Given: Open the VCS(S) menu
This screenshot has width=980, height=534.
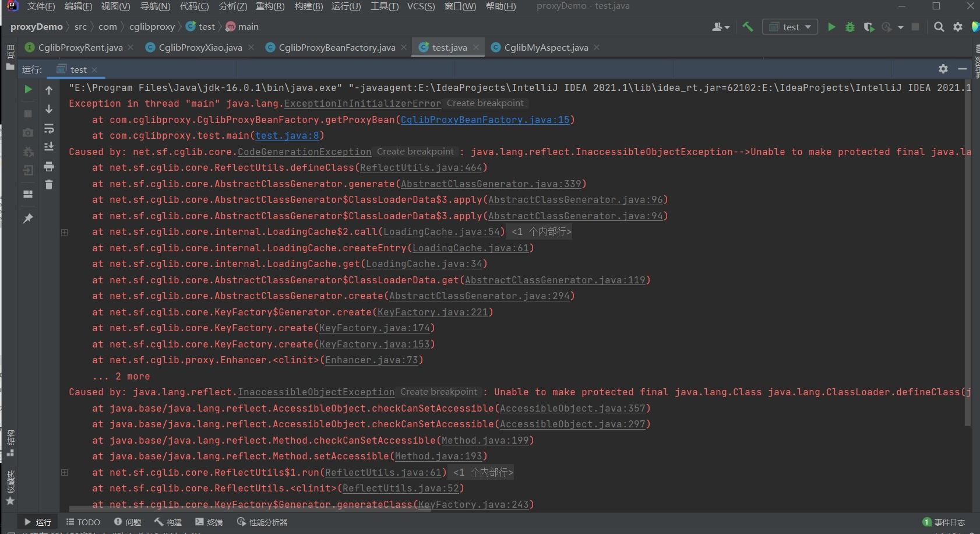Looking at the screenshot, I should pyautogui.click(x=421, y=6).
